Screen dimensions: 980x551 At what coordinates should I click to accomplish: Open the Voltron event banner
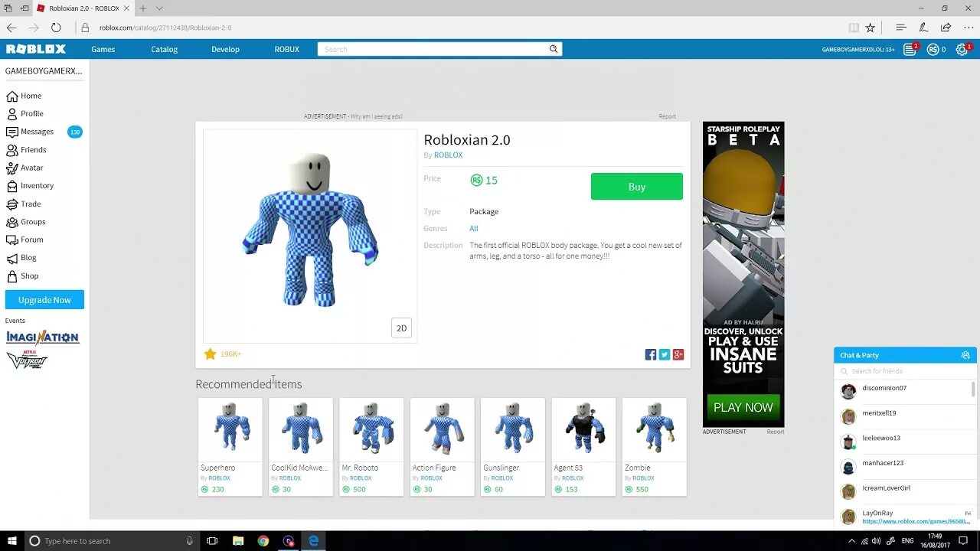pyautogui.click(x=27, y=360)
